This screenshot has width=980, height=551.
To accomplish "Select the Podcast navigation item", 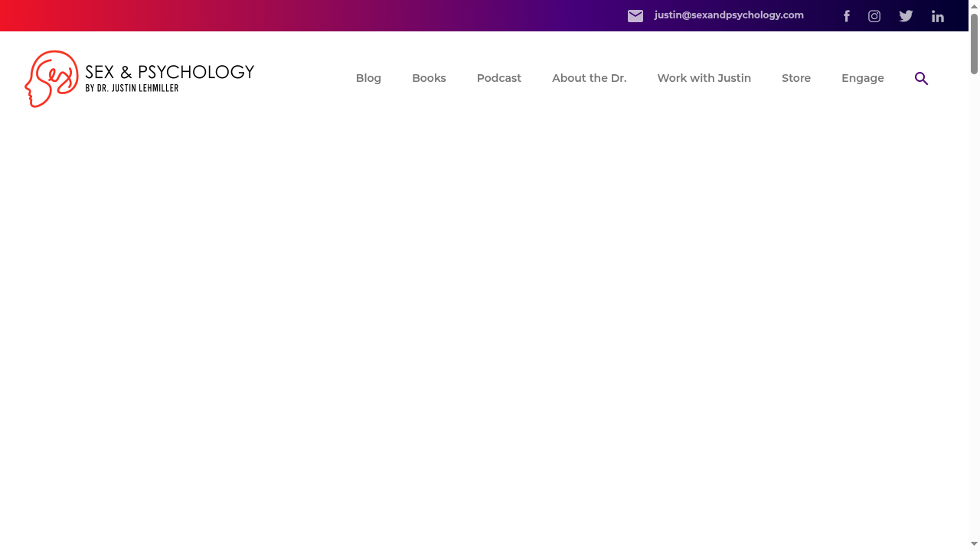I will [x=498, y=78].
